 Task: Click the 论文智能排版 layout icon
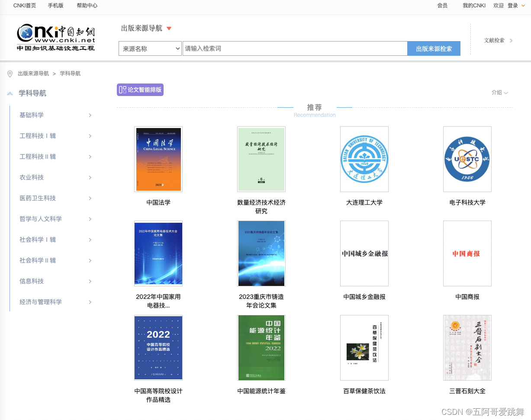tap(122, 90)
